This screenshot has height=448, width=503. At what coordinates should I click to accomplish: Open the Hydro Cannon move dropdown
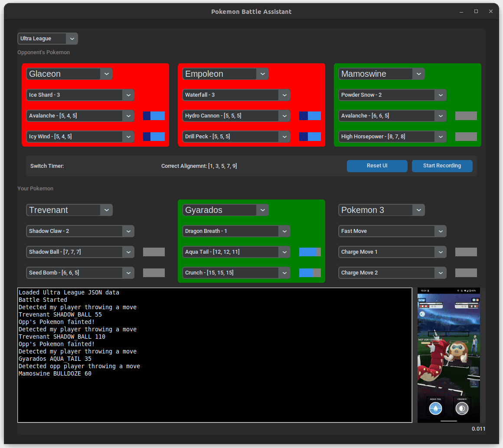236,116
